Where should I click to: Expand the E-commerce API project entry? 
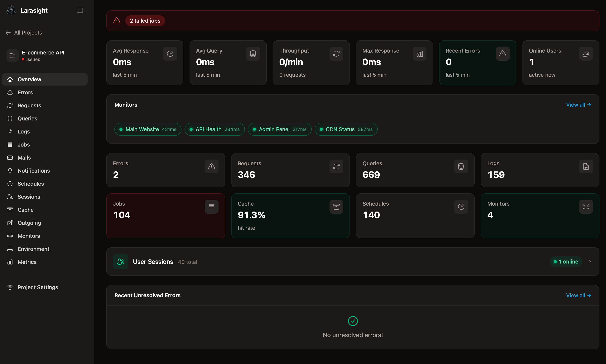pyautogui.click(x=43, y=55)
